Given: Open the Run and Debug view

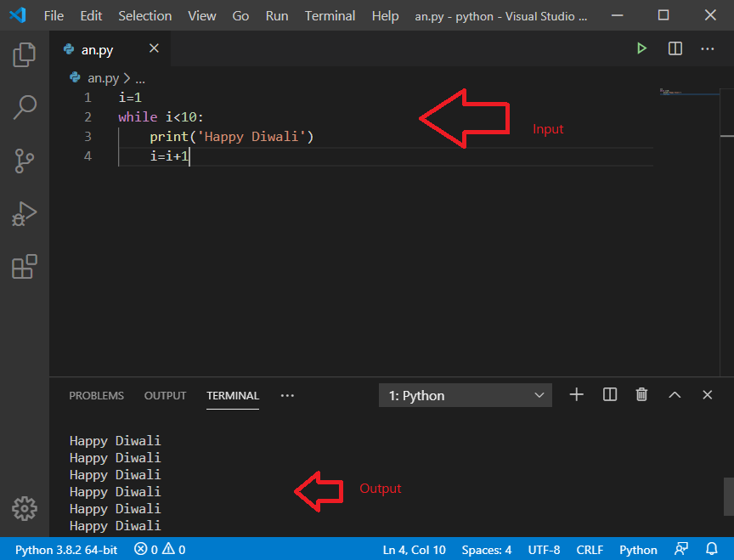Looking at the screenshot, I should click(24, 214).
